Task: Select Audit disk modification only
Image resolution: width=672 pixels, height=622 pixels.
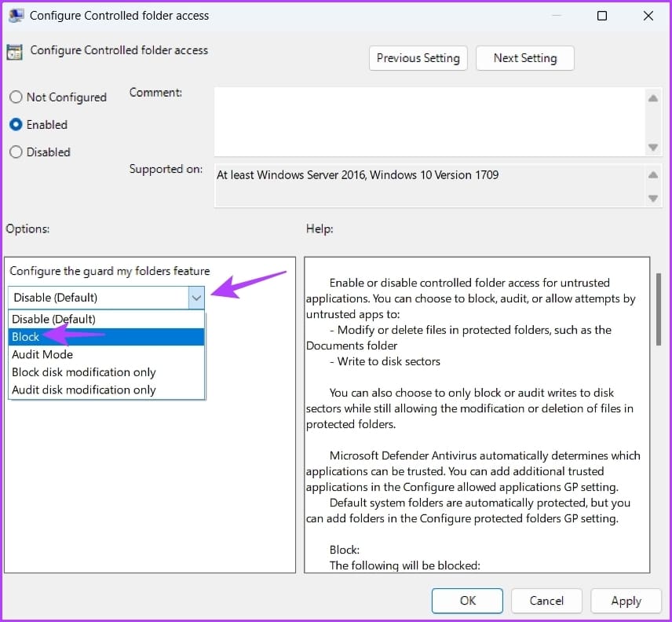Action: tap(106, 390)
